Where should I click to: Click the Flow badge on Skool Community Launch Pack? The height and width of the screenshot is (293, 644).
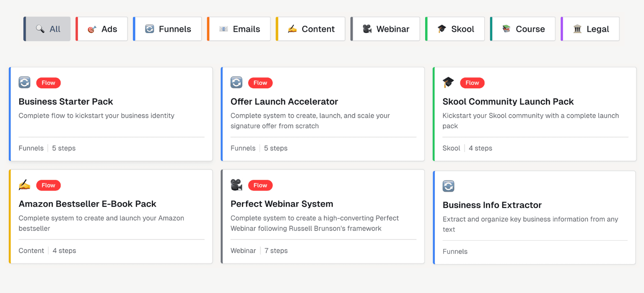(472, 83)
